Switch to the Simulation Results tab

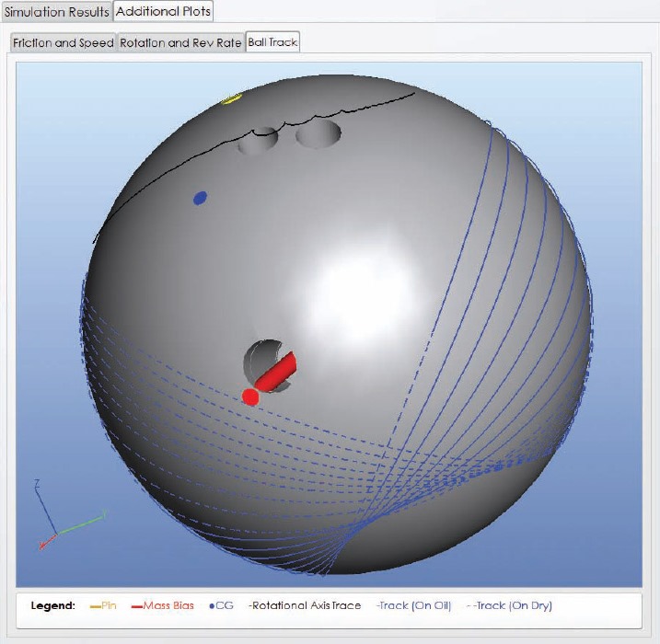pyautogui.click(x=56, y=12)
